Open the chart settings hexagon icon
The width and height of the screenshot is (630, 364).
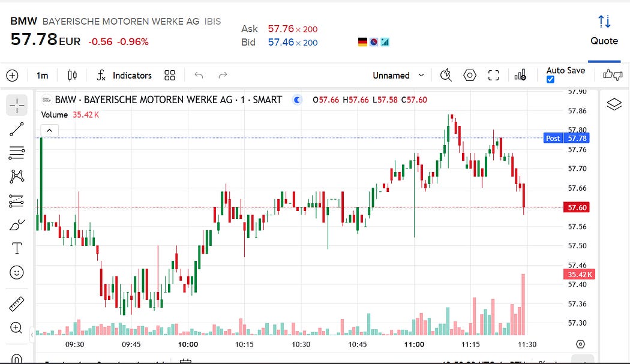click(469, 75)
